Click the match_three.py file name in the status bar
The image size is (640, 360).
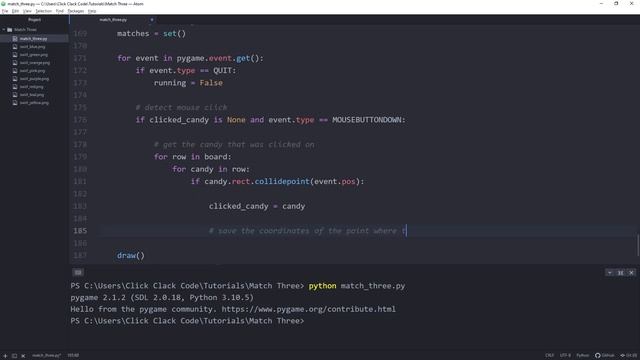point(47,356)
